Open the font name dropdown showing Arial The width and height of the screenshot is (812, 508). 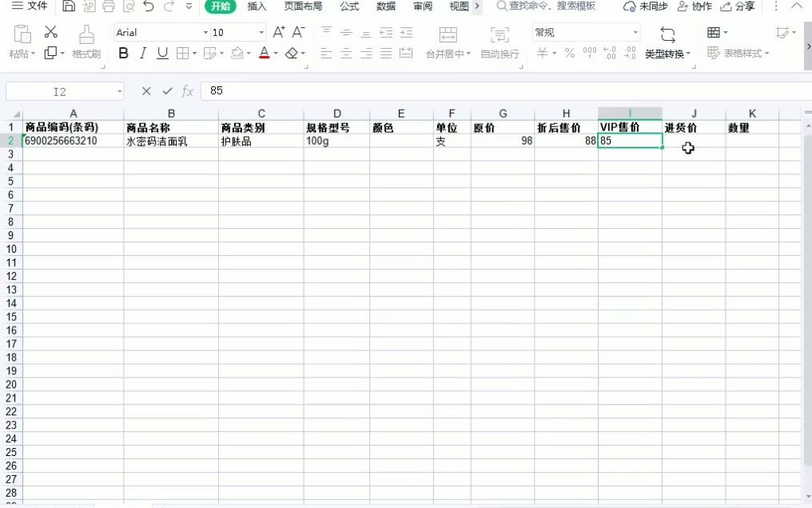[160, 32]
